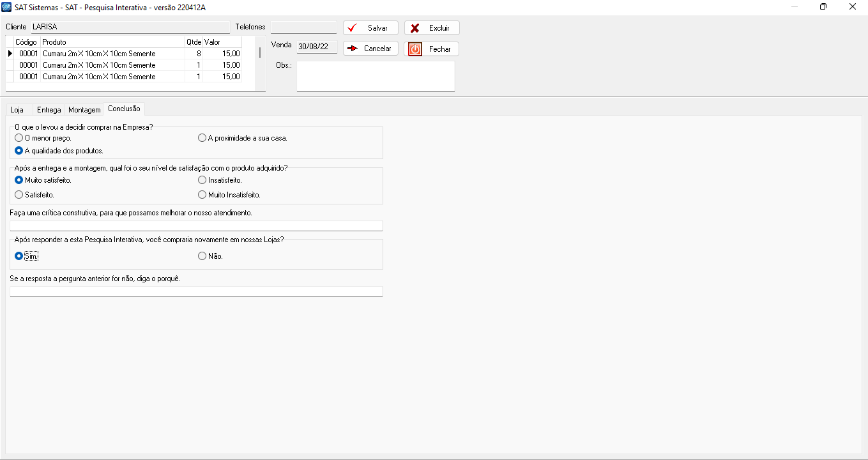Viewport: 868px width, 460px height.
Task: Choose 'A proximidade a sua casa'
Action: tap(202, 138)
